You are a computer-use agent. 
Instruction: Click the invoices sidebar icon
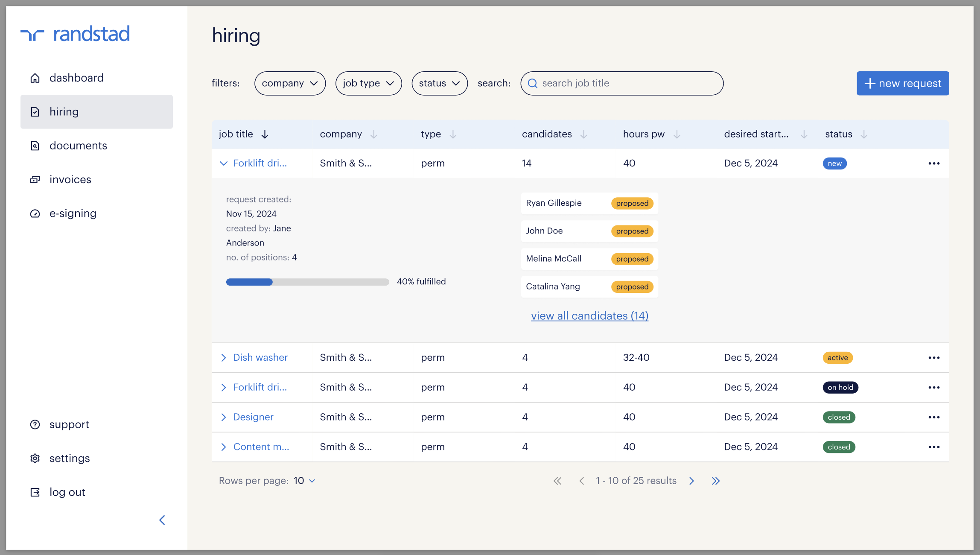(35, 180)
